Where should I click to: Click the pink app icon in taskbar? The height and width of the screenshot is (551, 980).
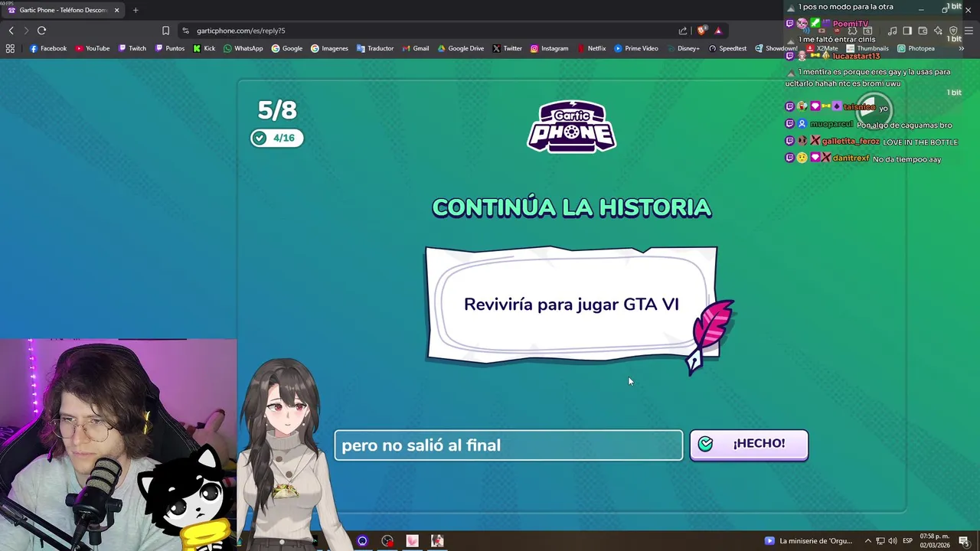click(x=412, y=541)
